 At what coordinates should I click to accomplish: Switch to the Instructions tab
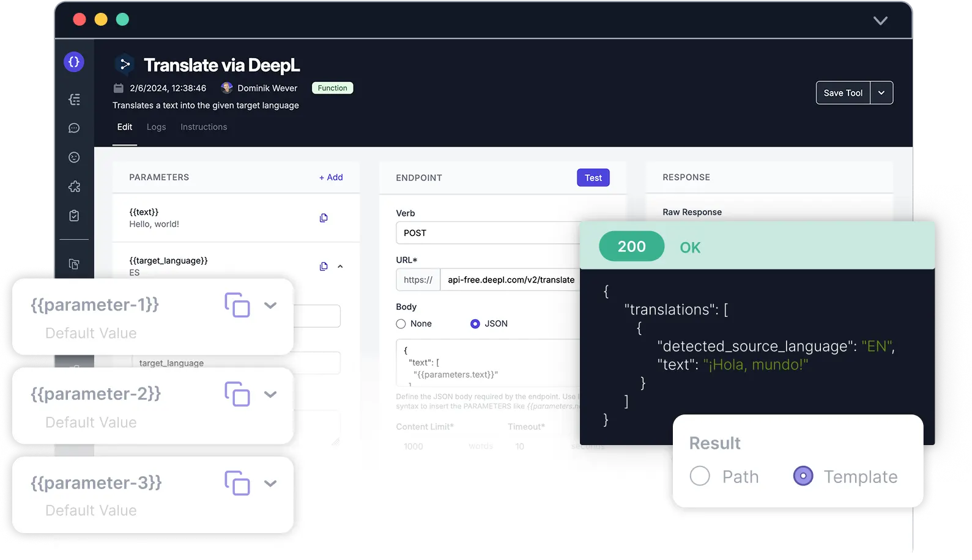coord(204,127)
